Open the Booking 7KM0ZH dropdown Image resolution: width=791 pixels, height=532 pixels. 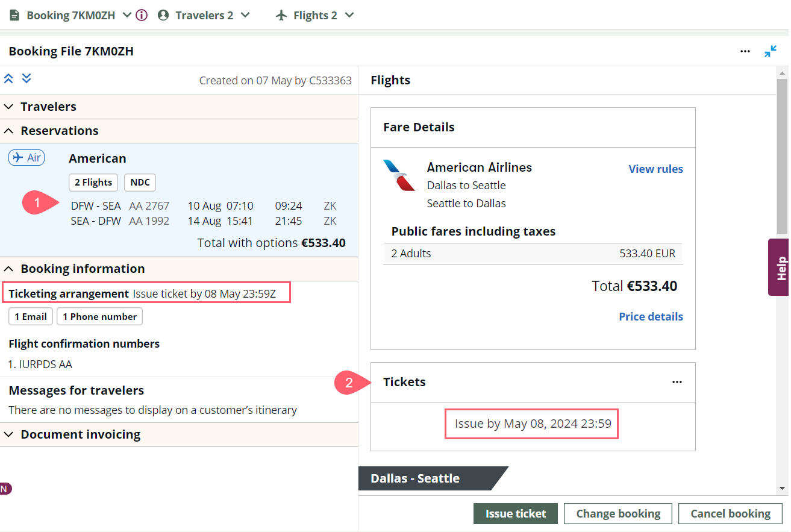[x=127, y=15]
